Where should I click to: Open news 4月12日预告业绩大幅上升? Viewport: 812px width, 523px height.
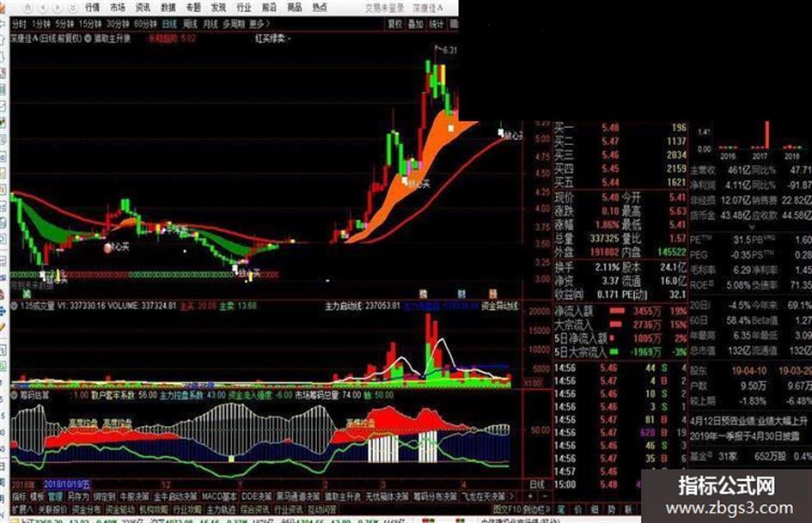click(748, 420)
